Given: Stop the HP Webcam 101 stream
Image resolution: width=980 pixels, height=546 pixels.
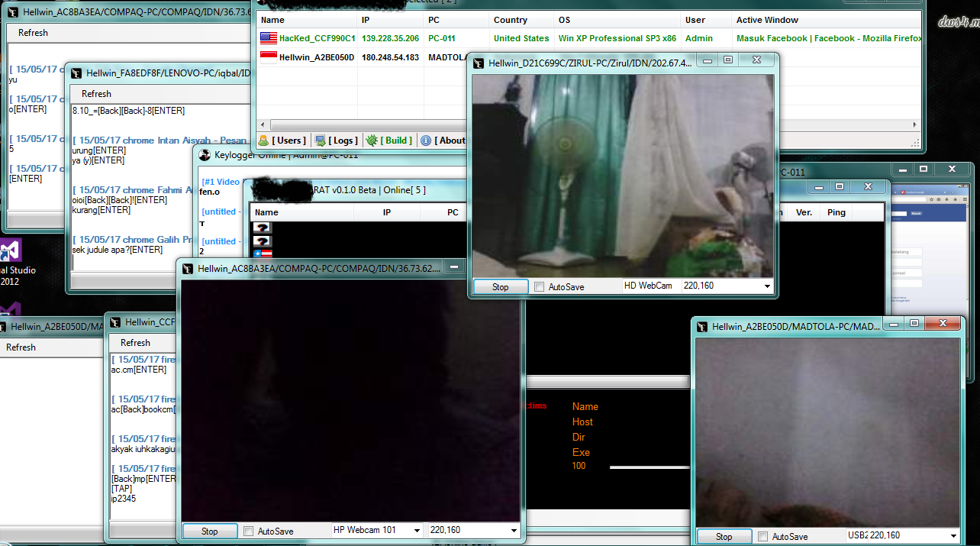Looking at the screenshot, I should [209, 531].
